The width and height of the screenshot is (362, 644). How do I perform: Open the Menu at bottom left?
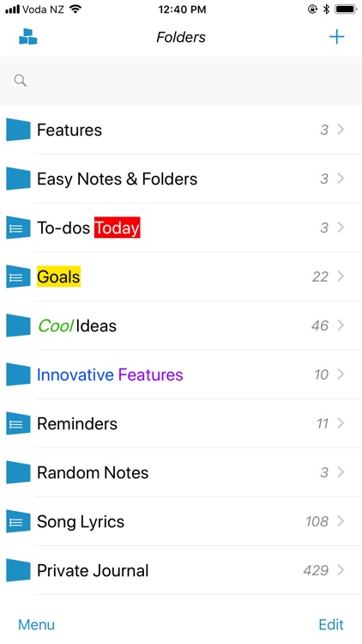tap(37, 625)
